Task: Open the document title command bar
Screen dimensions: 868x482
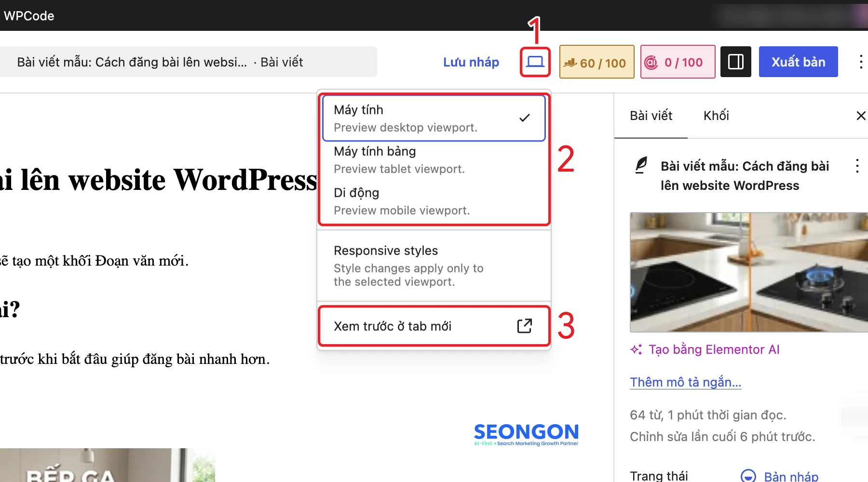Action: (x=188, y=62)
